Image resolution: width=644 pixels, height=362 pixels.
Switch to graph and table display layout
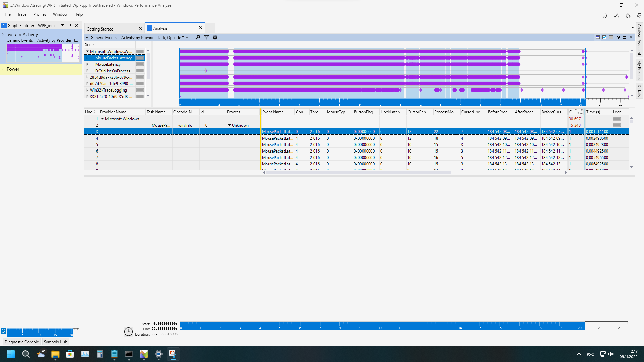coord(598,37)
